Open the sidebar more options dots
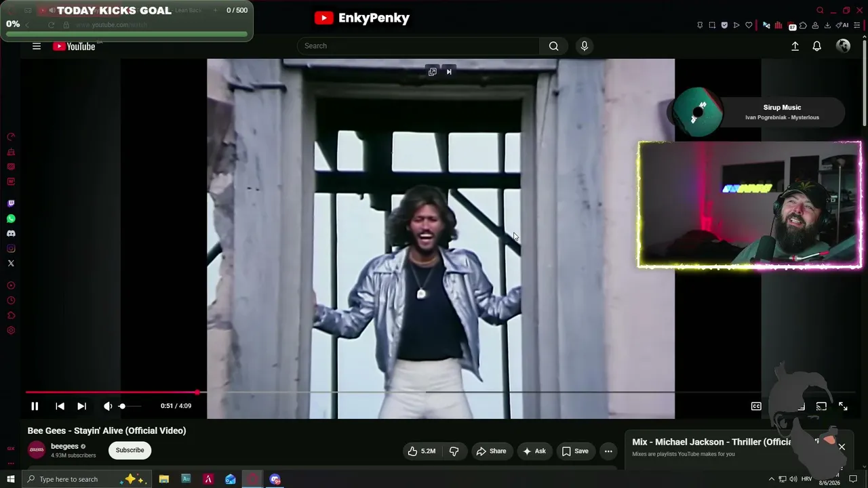868x488 pixels. [11, 464]
